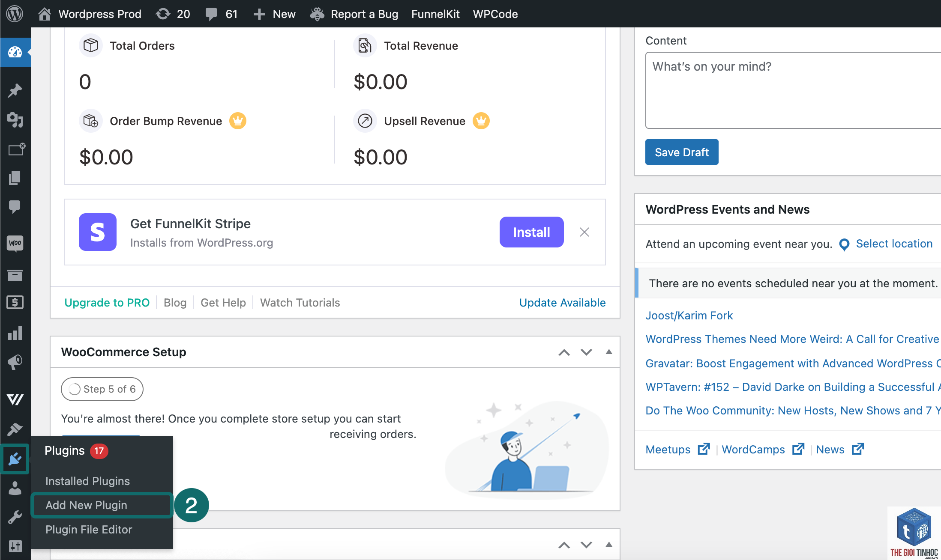Viewport: 941px width, 560px height.
Task: Open the Watch Tutorials link
Action: point(300,303)
